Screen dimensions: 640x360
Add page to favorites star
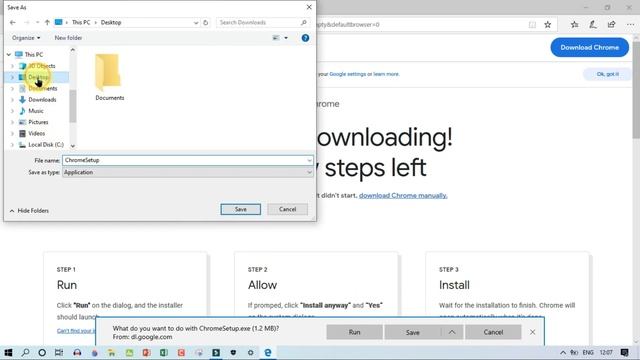548,25
